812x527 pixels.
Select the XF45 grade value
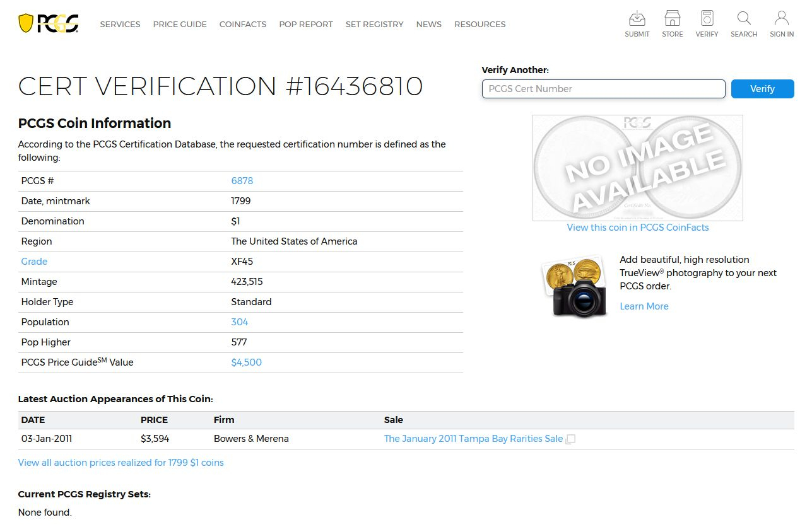(242, 262)
